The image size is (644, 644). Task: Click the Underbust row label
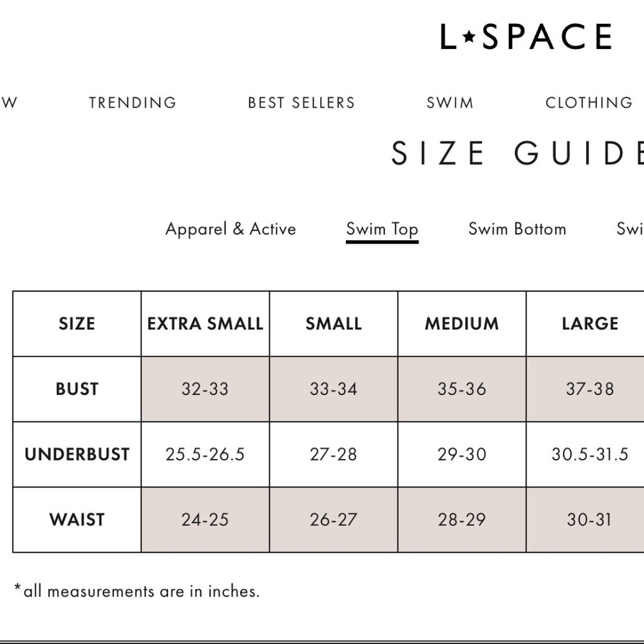77,454
